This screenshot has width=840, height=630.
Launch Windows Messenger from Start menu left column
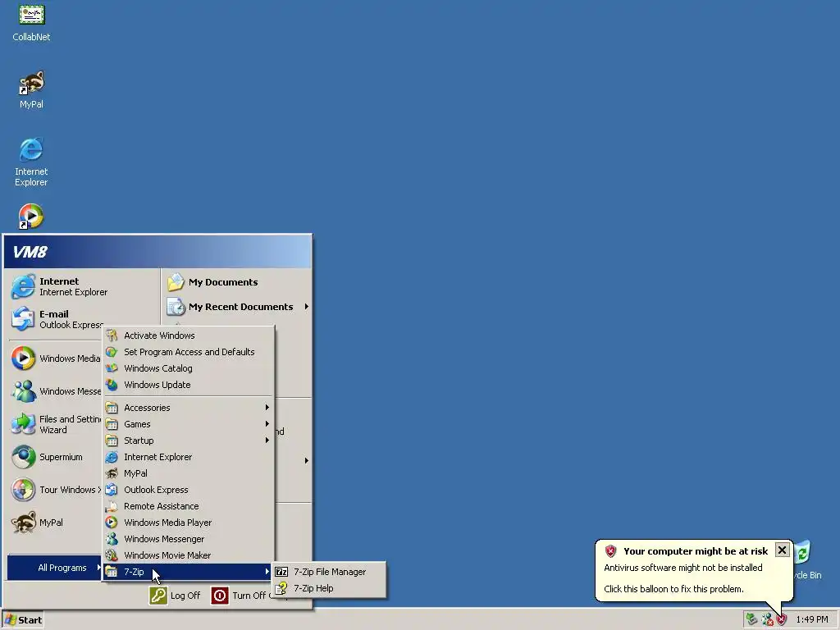pyautogui.click(x=56, y=391)
